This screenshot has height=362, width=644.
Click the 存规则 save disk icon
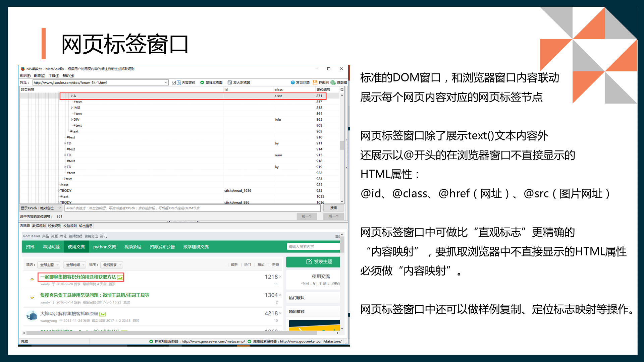point(315,82)
